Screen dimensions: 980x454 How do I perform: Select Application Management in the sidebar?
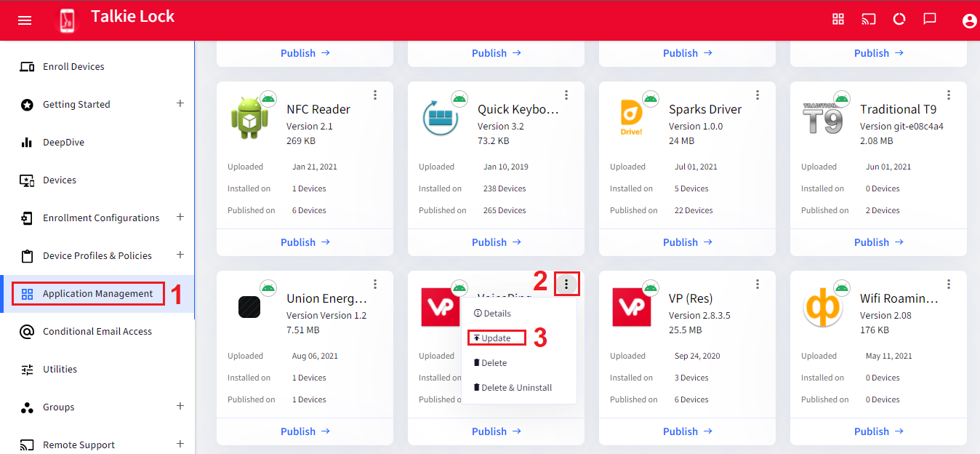tap(97, 294)
